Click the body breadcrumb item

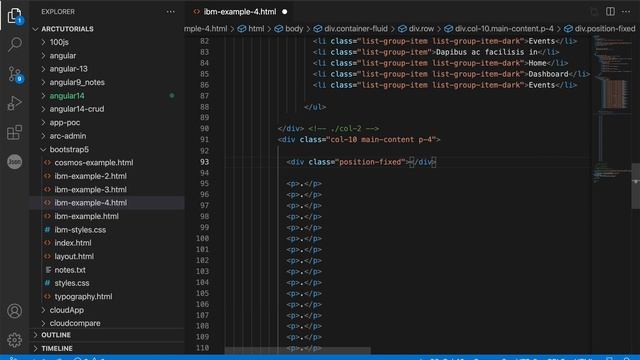[x=289, y=29]
